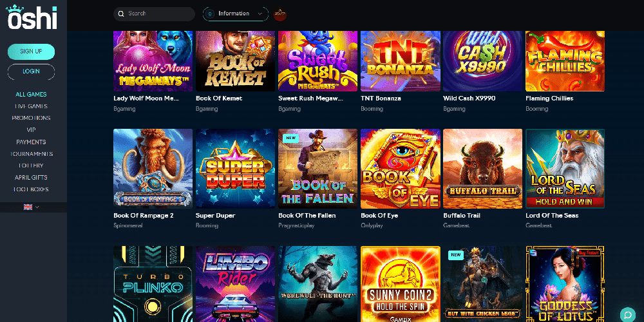Launch the Lord Of The Seas thumbnail
This screenshot has height=322, width=644.
click(x=565, y=169)
